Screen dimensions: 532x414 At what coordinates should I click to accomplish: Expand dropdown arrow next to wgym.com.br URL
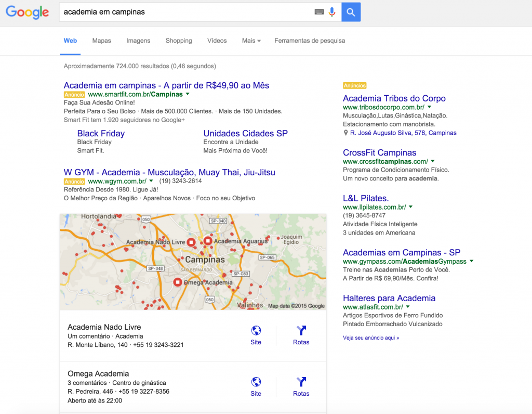151,181
